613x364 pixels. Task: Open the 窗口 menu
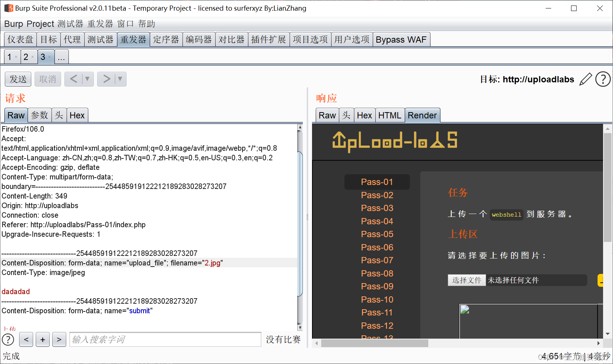point(125,24)
